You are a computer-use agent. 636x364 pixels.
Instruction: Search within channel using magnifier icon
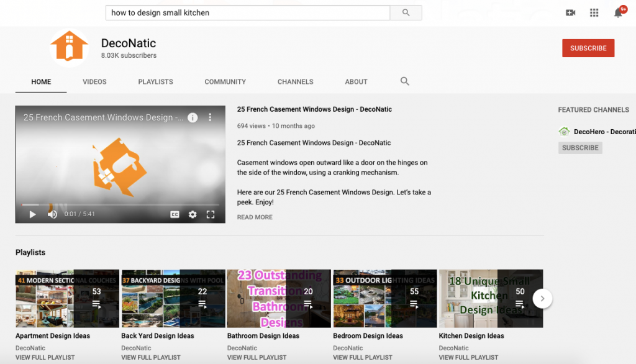tap(404, 81)
